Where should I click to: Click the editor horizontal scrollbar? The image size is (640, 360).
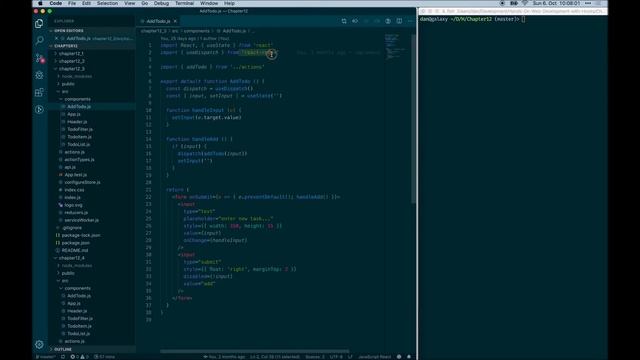(254, 351)
